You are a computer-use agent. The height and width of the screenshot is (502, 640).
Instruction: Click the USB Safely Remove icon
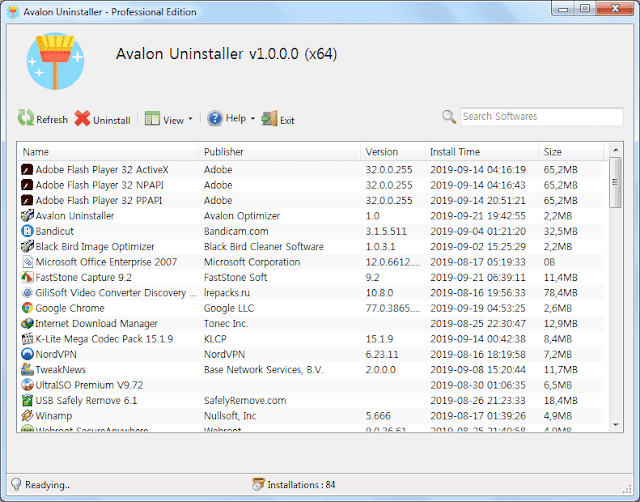(x=27, y=400)
